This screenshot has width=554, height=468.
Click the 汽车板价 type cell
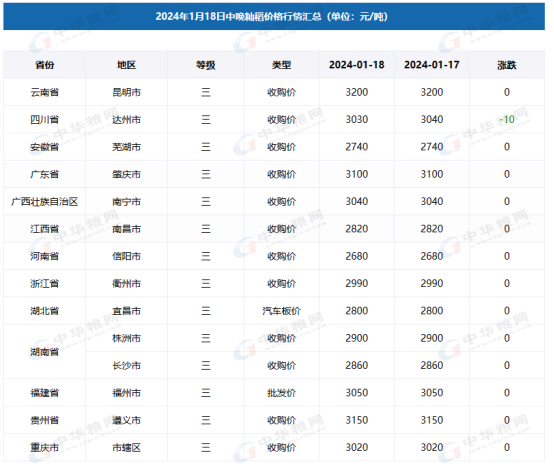(282, 311)
